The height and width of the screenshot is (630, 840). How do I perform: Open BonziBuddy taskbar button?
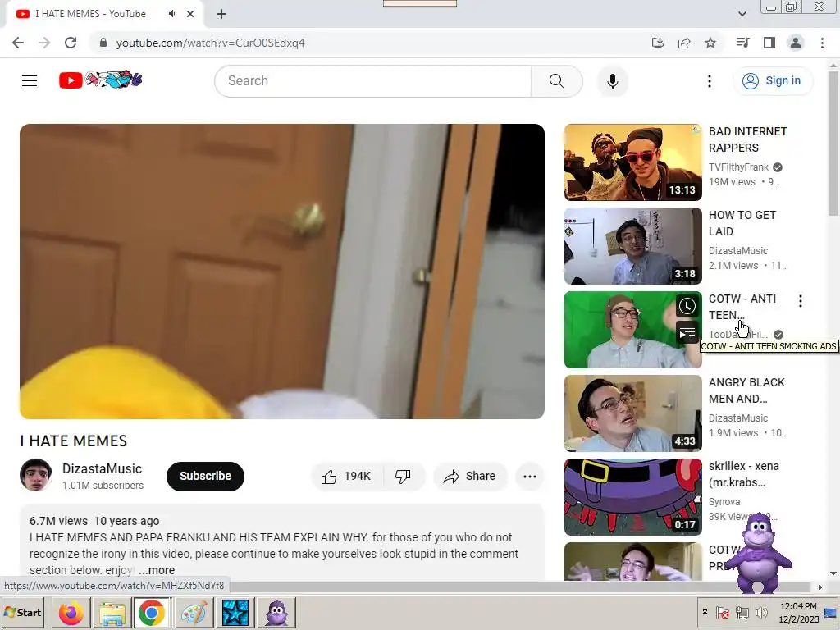pos(276,612)
